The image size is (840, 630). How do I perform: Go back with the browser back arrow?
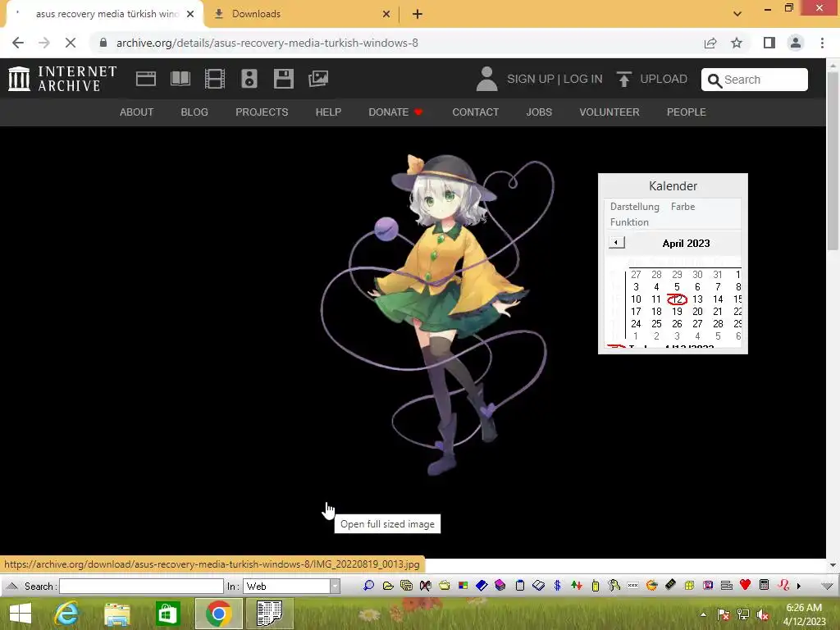point(18,43)
